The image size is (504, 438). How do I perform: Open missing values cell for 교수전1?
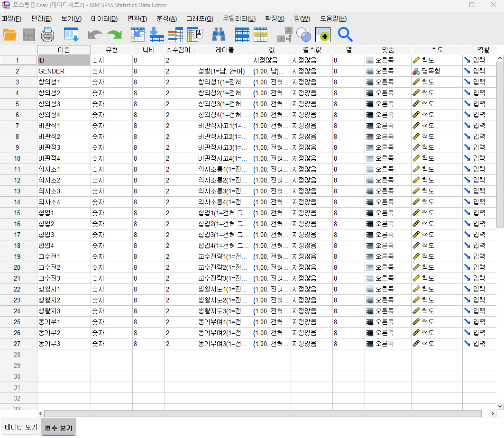pyautogui.click(x=312, y=256)
